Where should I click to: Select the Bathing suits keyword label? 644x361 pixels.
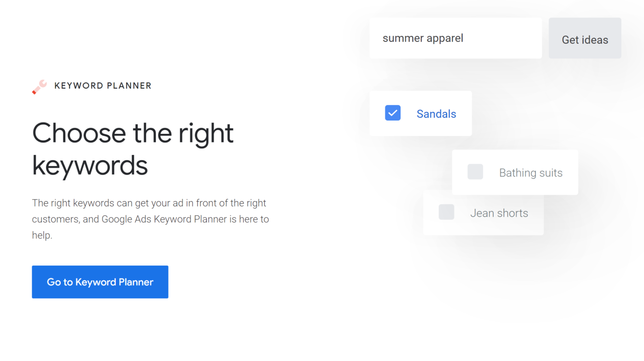531,173
